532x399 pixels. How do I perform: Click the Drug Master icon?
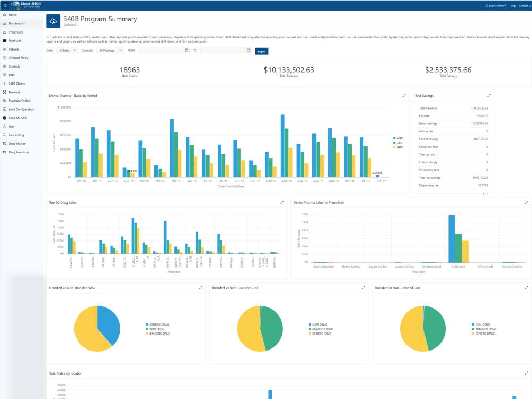4,144
